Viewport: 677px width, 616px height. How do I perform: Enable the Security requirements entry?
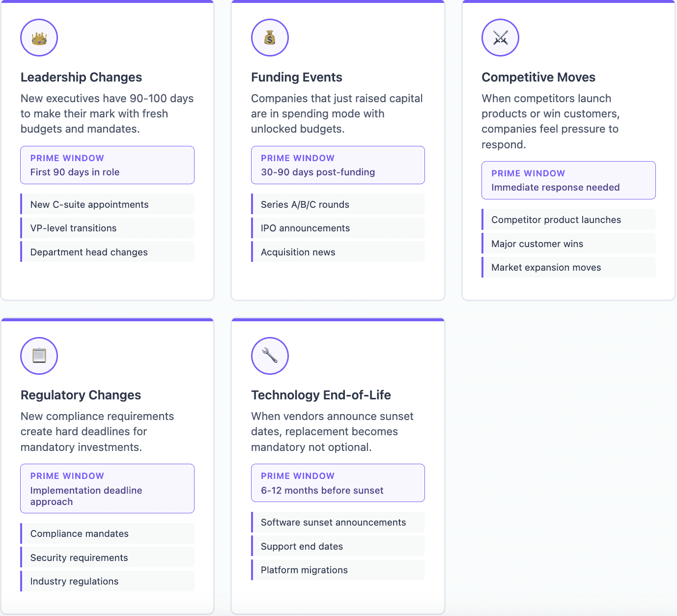point(107,558)
